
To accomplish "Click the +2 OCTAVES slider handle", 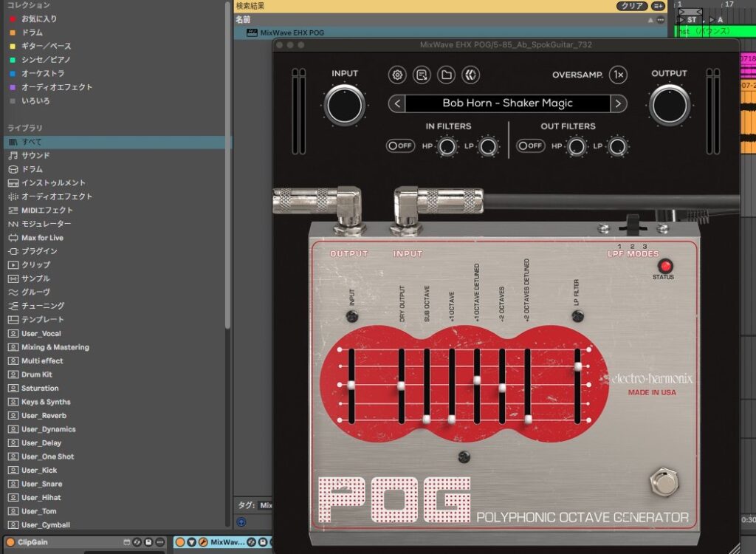I will [502, 388].
